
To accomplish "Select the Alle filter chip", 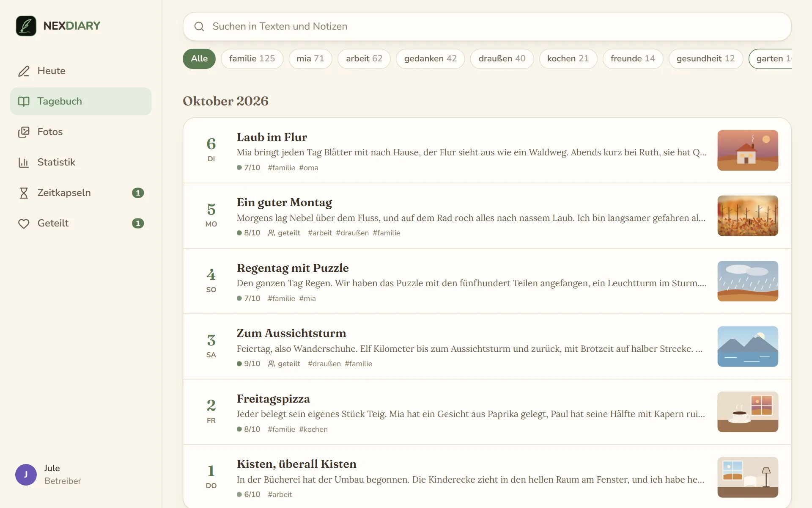I will tap(199, 59).
